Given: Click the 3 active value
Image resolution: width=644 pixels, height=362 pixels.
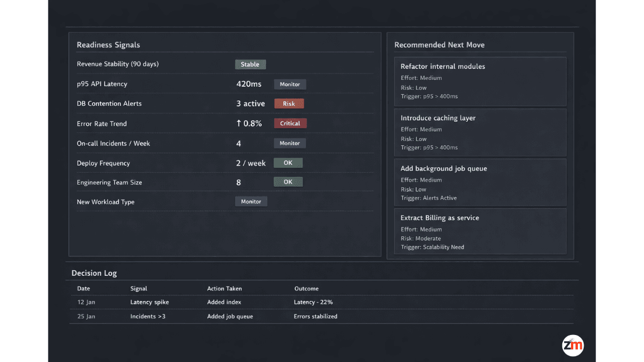Looking at the screenshot, I should tap(251, 103).
